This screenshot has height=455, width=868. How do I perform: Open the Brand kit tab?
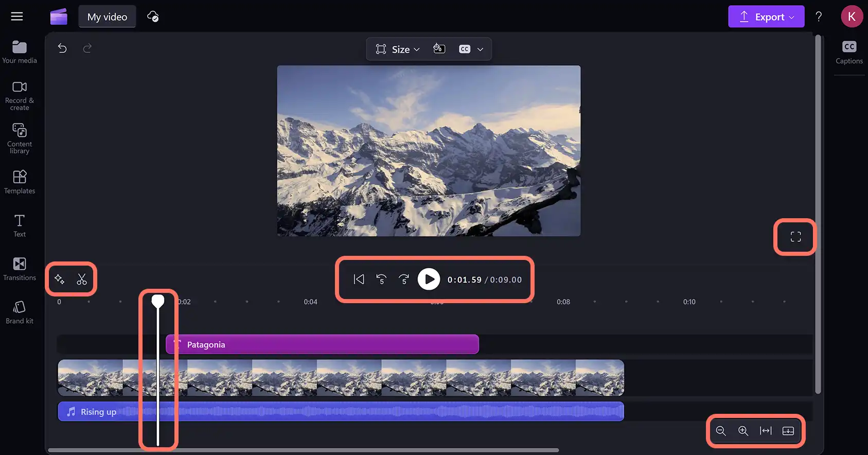coord(20,312)
